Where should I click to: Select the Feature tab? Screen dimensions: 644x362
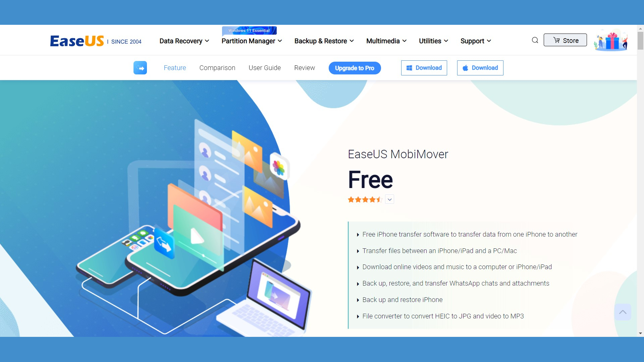tap(174, 68)
